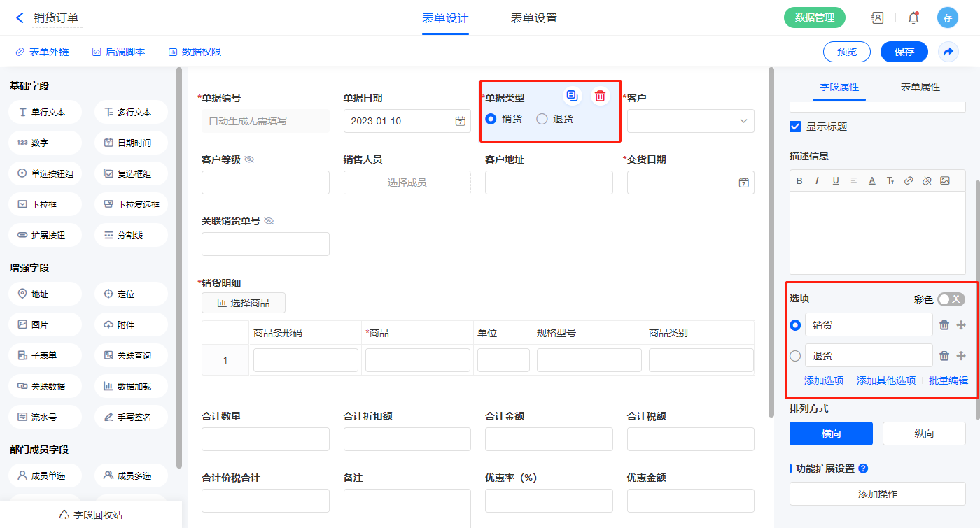Image resolution: width=980 pixels, height=528 pixels.
Task: Open the 交货日期 date picker
Action: tap(743, 183)
